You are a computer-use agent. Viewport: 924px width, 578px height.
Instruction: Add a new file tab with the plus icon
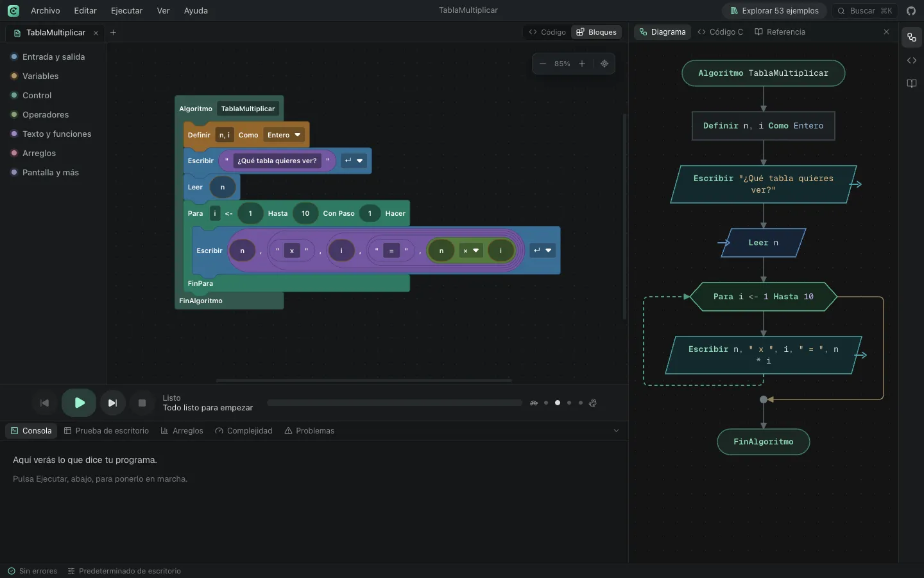pyautogui.click(x=113, y=33)
